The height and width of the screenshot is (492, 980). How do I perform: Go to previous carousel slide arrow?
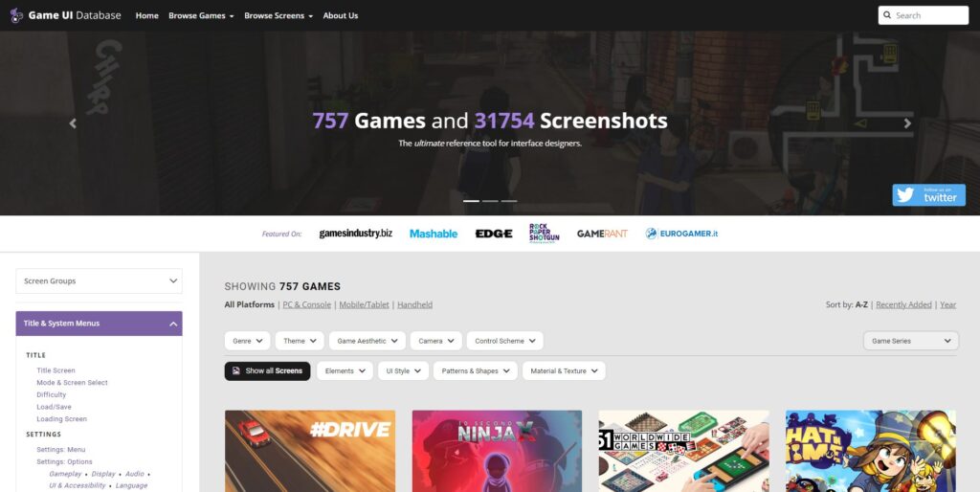pyautogui.click(x=73, y=123)
